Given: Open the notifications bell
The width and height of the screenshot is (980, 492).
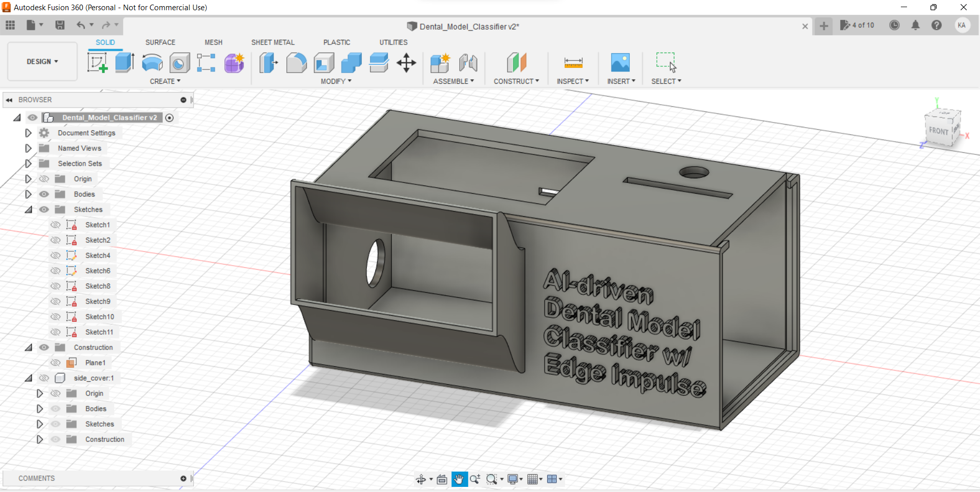Looking at the screenshot, I should click(x=916, y=25).
